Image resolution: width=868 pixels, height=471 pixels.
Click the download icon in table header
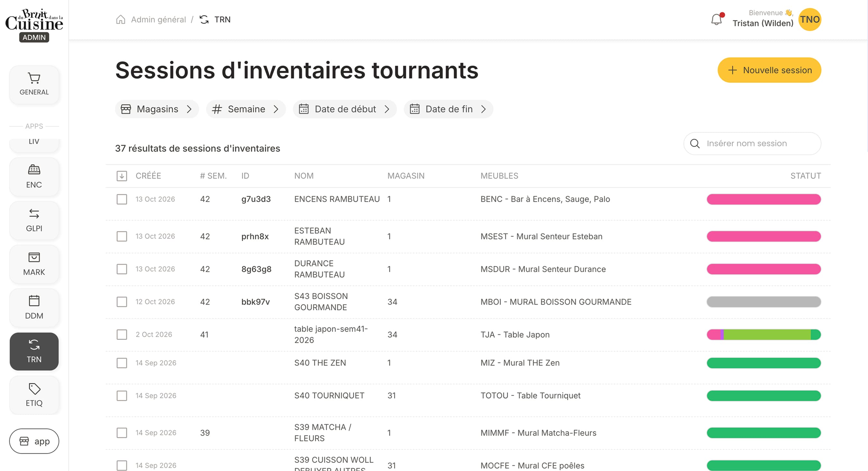pos(122,176)
